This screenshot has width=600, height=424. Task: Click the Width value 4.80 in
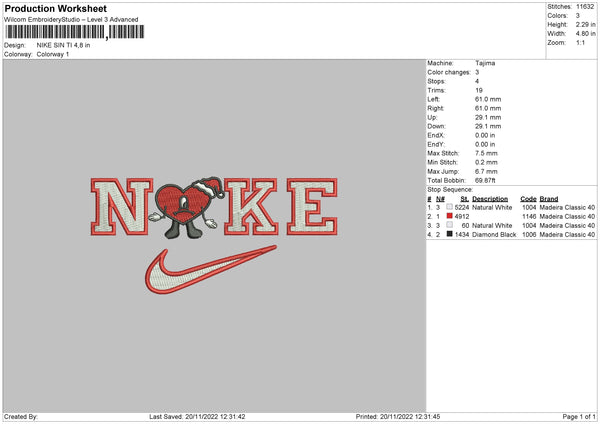(585, 34)
